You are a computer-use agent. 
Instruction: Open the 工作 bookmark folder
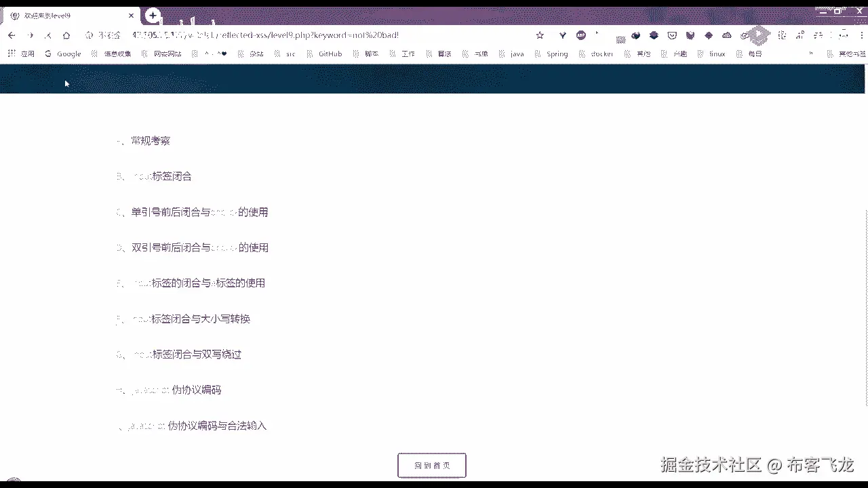tap(402, 54)
